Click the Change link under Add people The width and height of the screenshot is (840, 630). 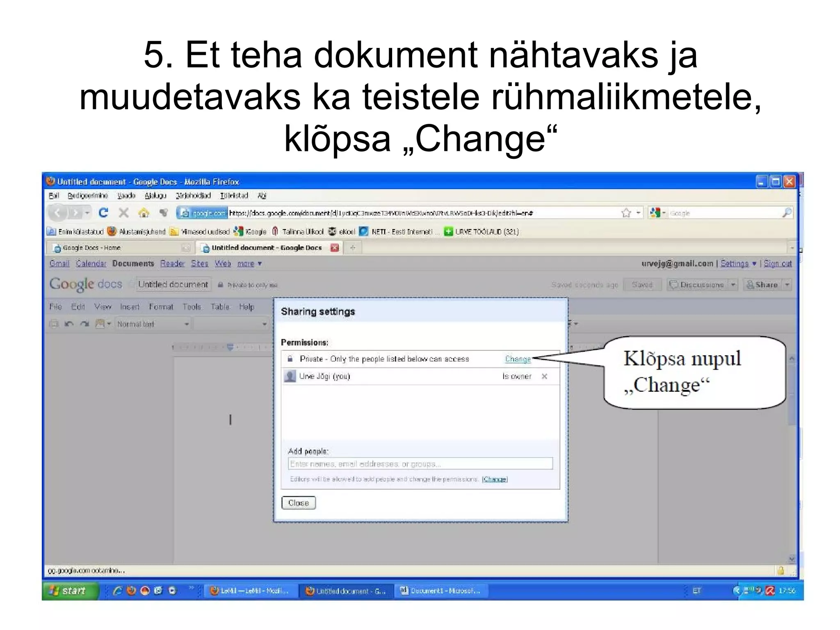495,479
